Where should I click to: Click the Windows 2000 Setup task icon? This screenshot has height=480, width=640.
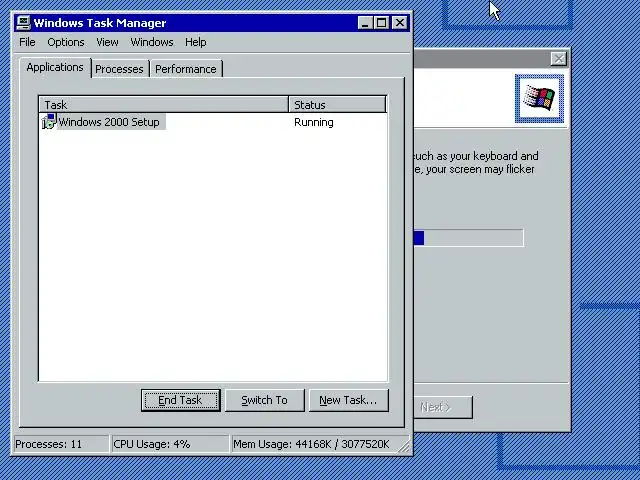click(49, 122)
